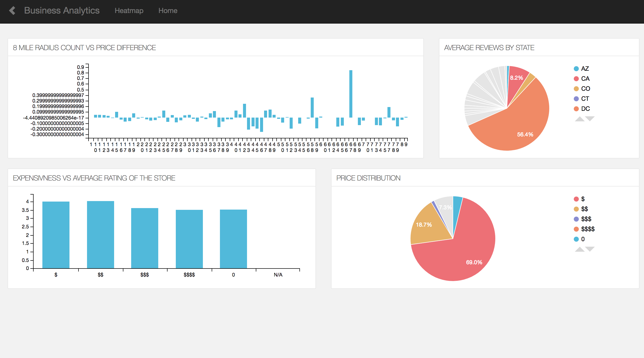644x358 pixels.
Task: Click the CT legend color marker
Action: click(576, 99)
